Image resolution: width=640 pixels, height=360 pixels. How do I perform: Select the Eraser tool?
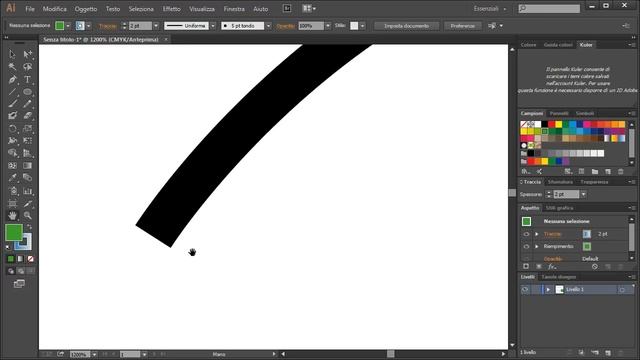27,116
